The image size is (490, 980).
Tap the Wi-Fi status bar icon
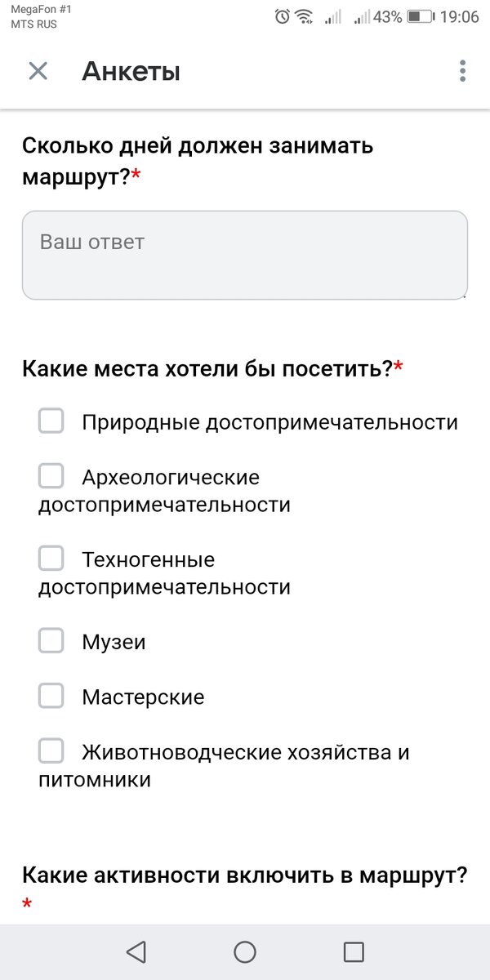[x=304, y=16]
